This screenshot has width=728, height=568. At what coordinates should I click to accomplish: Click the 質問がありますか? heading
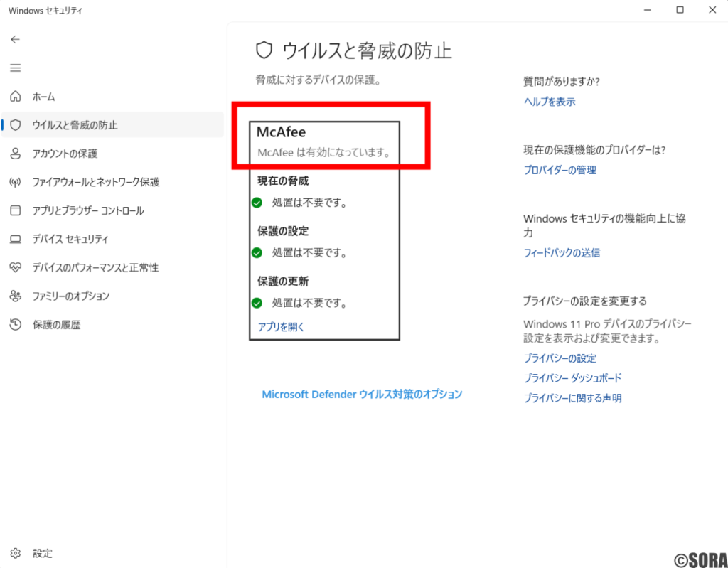[x=562, y=82]
